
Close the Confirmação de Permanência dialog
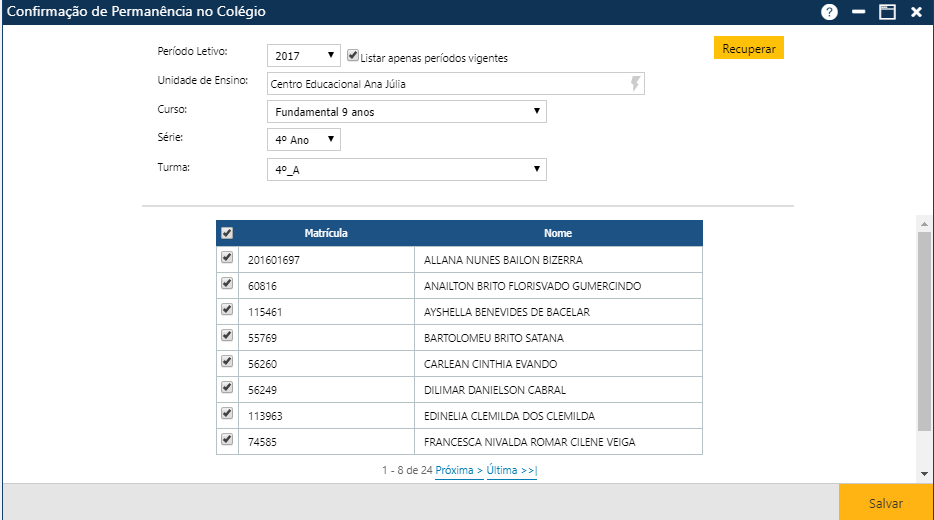click(915, 12)
